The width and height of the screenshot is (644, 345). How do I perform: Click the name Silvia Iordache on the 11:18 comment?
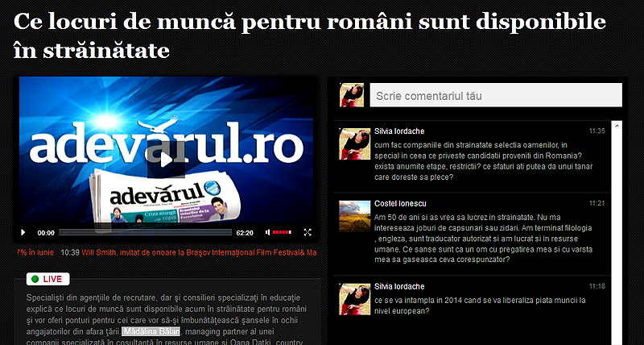[x=399, y=286]
